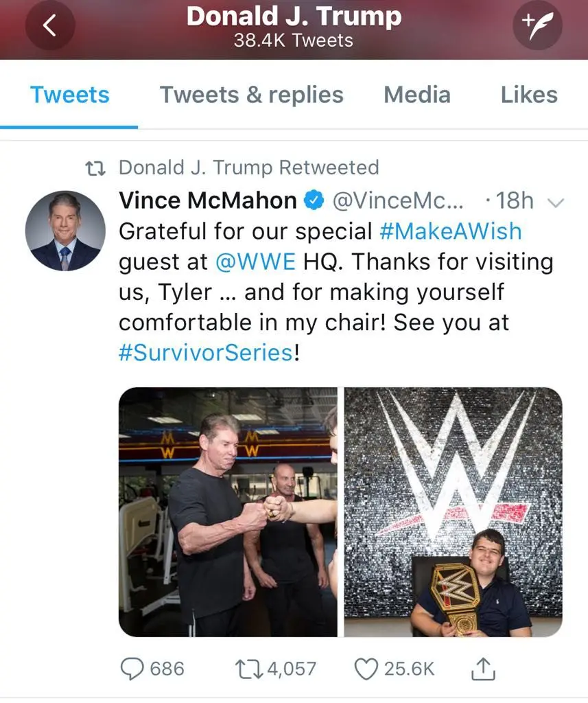Switch to the Media tab

[417, 95]
